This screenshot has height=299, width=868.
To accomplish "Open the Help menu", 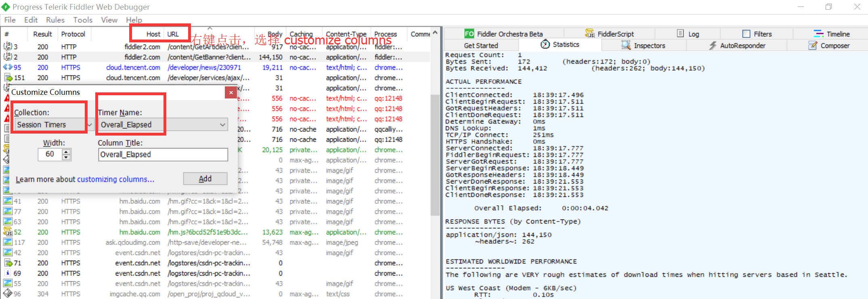I will (134, 20).
